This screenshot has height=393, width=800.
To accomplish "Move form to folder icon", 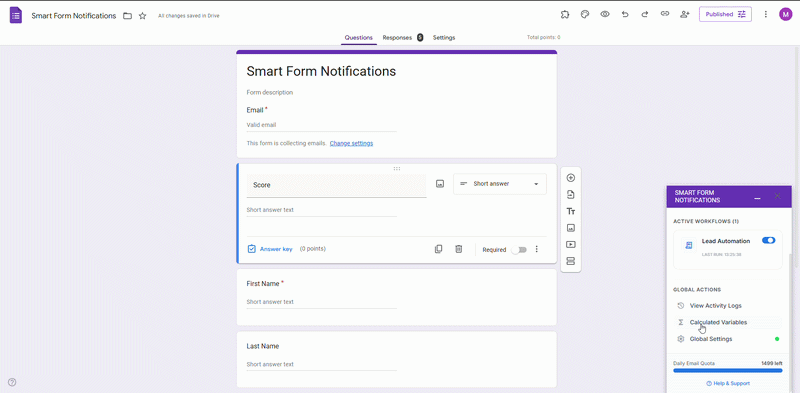I will tap(128, 16).
